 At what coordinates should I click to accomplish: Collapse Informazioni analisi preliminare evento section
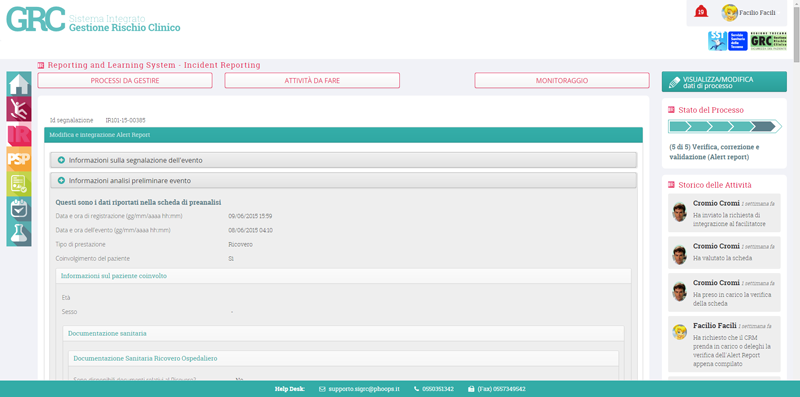coord(343,180)
